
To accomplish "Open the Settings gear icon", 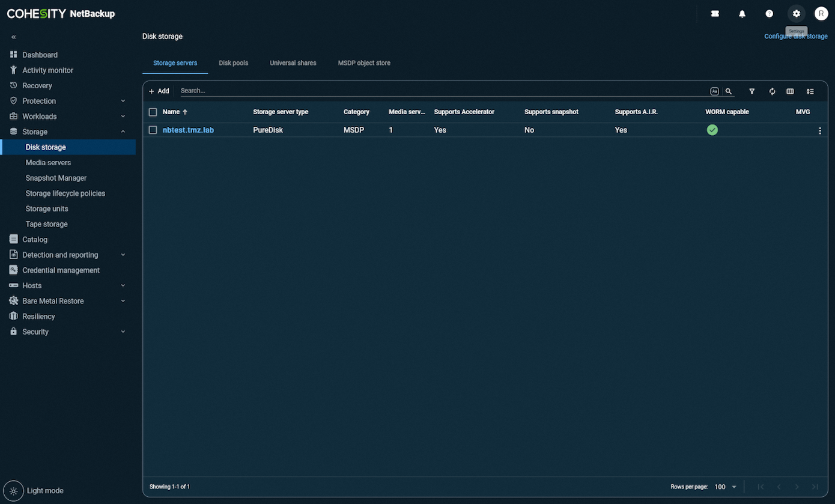I will tap(796, 13).
